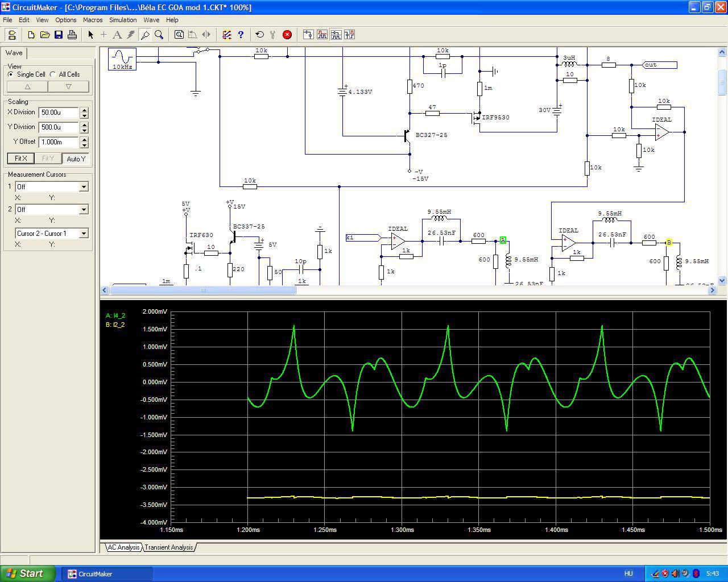
Task: Select the All Cells radio button
Action: point(53,74)
